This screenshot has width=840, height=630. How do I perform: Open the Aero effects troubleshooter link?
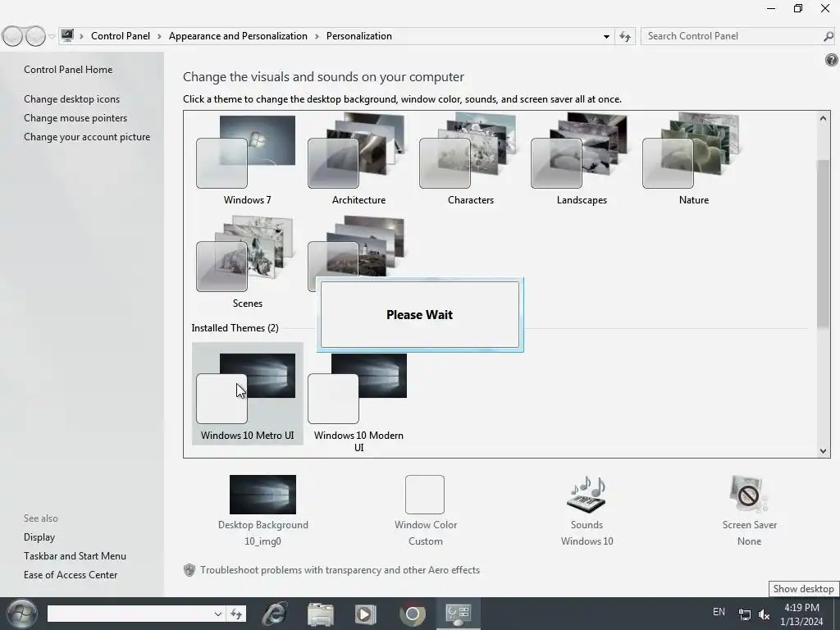[340, 570]
